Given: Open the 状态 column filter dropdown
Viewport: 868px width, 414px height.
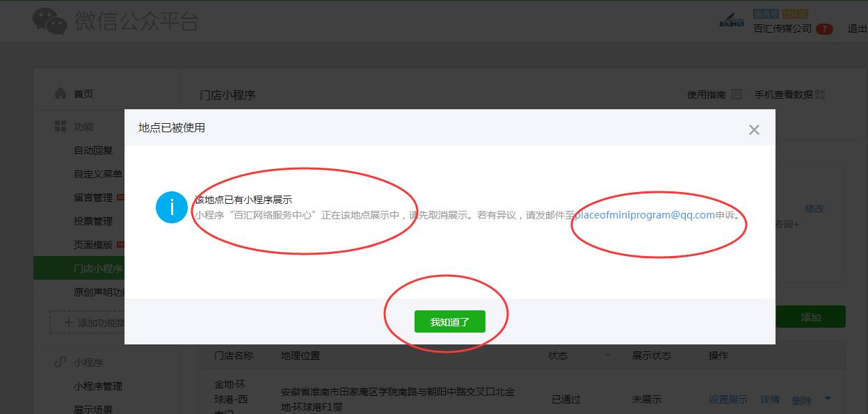Looking at the screenshot, I should coord(609,356).
